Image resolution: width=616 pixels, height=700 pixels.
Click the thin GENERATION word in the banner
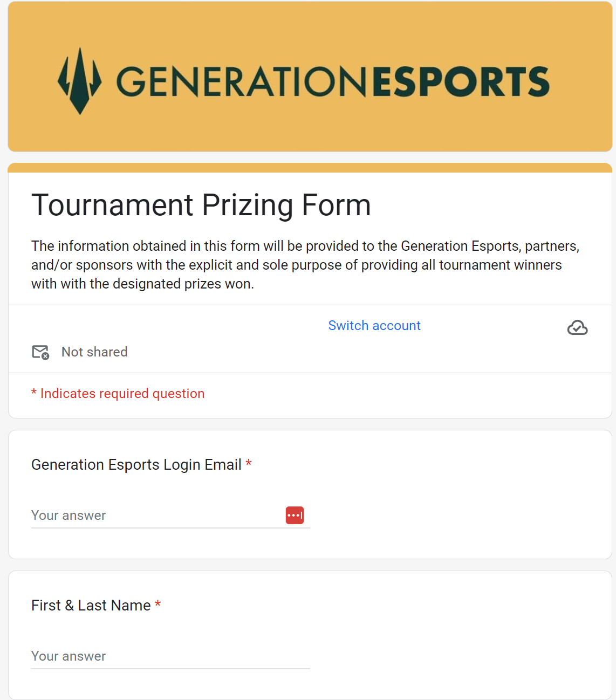(241, 82)
